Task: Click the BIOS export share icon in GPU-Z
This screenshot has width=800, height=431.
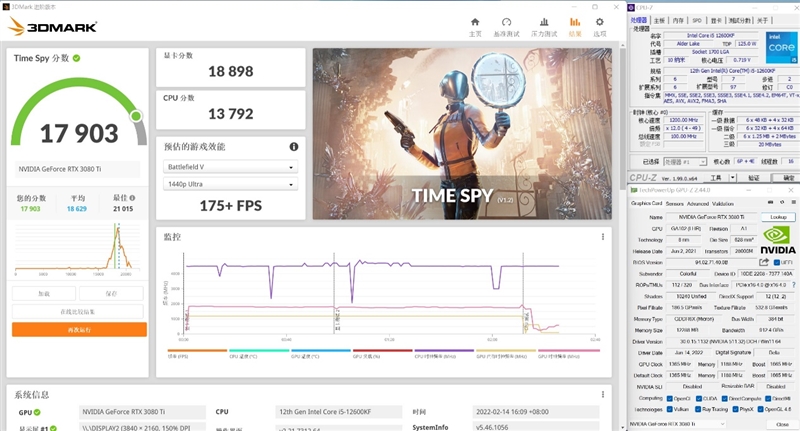Action: click(764, 262)
